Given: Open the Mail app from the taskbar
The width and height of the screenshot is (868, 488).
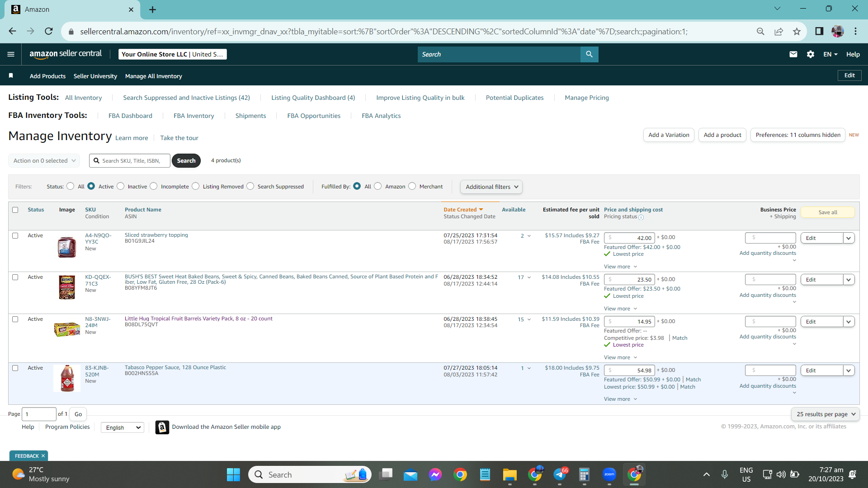Looking at the screenshot, I should (410, 475).
